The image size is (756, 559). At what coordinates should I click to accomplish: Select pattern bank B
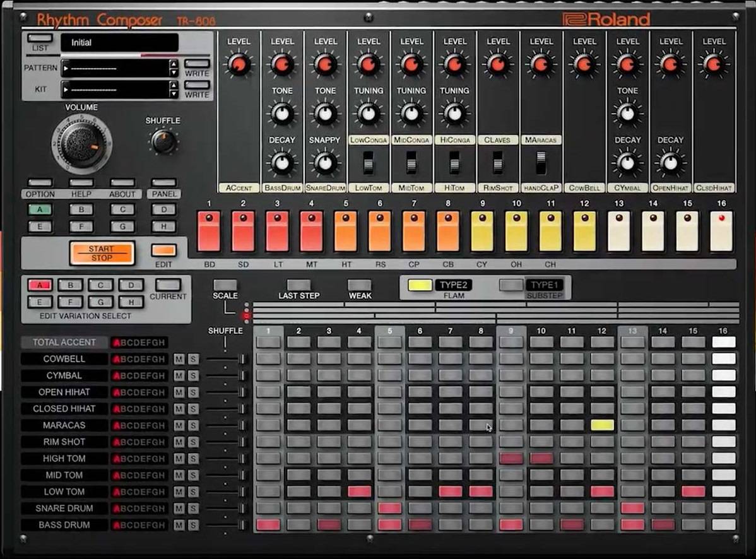(81, 209)
